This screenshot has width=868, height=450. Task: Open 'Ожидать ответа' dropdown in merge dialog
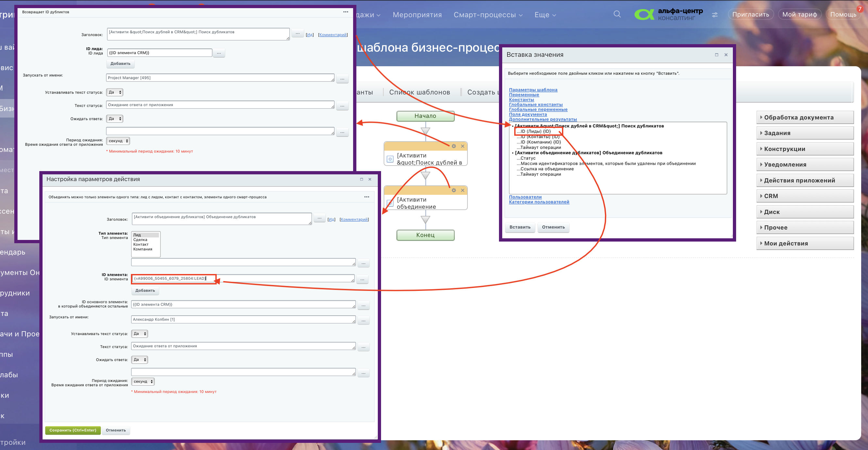click(139, 360)
